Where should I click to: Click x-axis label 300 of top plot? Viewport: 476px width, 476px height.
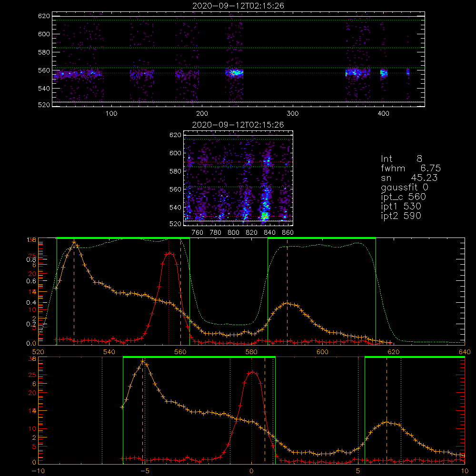293,114
